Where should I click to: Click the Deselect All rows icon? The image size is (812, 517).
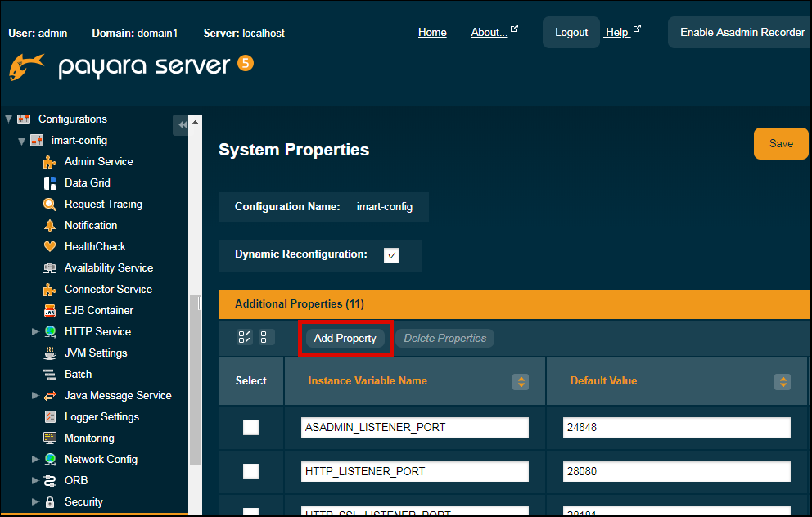[265, 338]
